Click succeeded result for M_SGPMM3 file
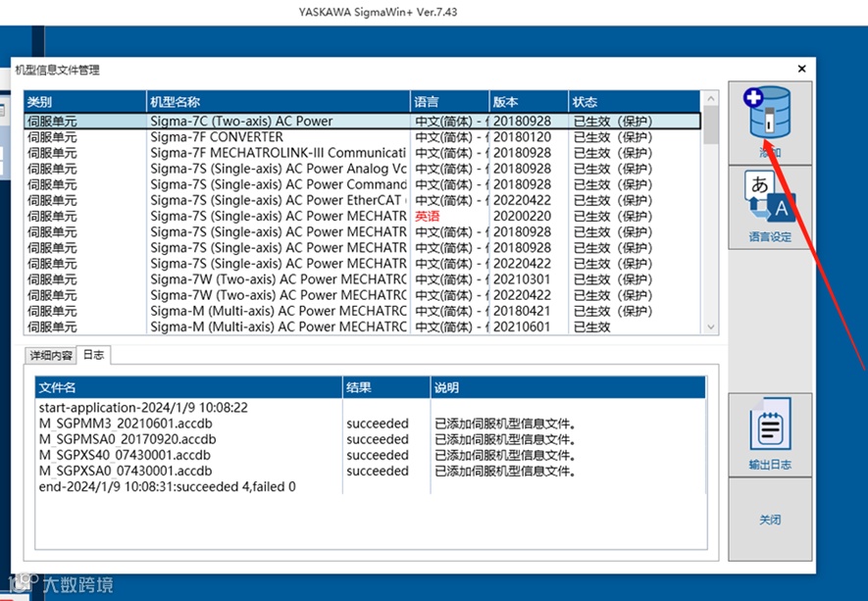Viewport: 868px width, 601px height. 378,424
